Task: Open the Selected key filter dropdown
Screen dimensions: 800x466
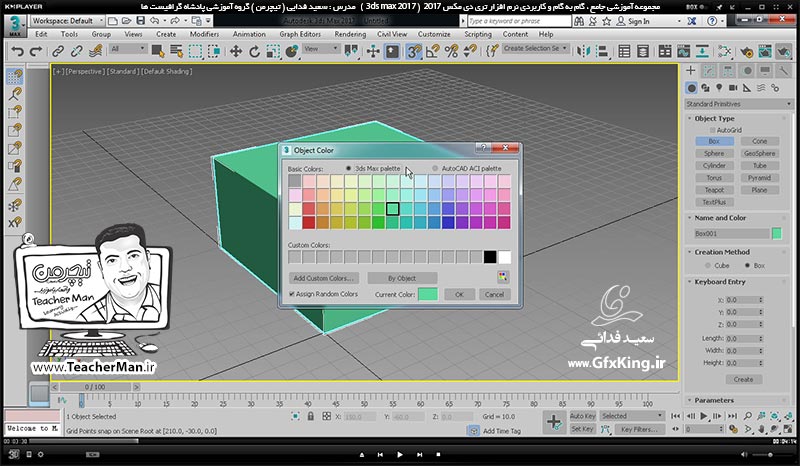Action: point(632,416)
